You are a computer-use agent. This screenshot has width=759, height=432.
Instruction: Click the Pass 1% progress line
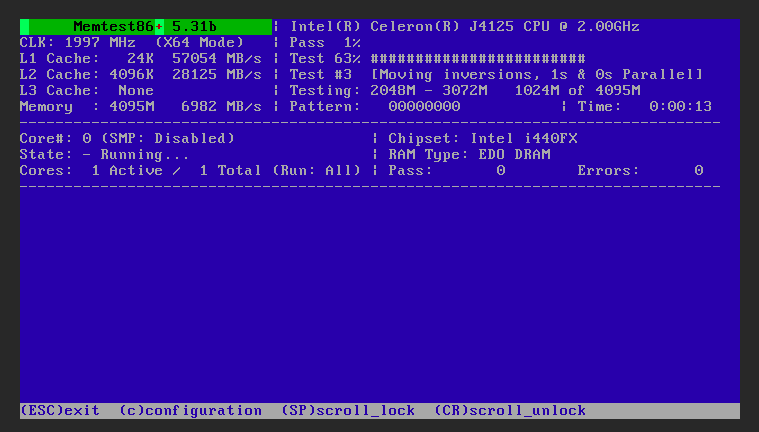click(x=325, y=43)
